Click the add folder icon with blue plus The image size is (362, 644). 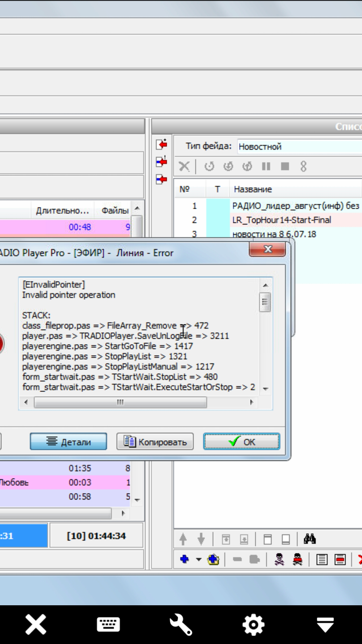(x=213, y=559)
